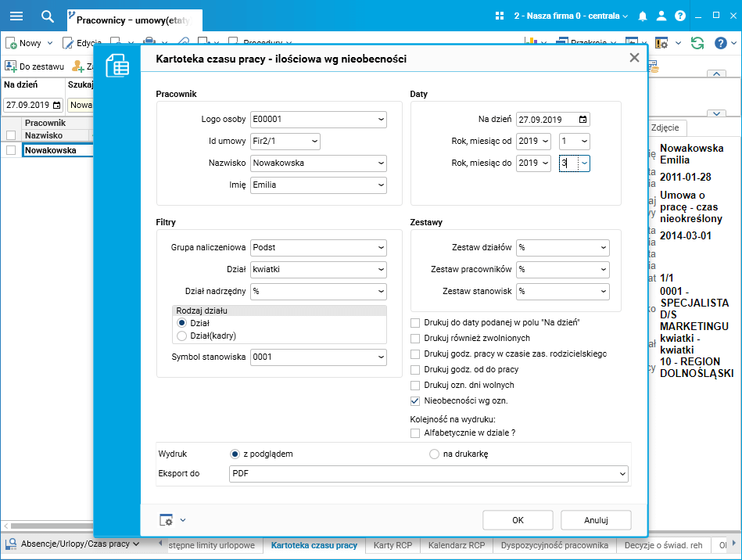Click the Nowy new record icon
The width and height of the screenshot is (742, 560).
(11, 43)
